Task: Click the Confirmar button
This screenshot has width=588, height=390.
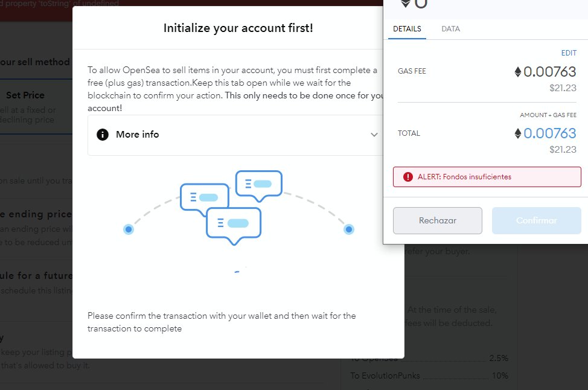Action: point(536,220)
